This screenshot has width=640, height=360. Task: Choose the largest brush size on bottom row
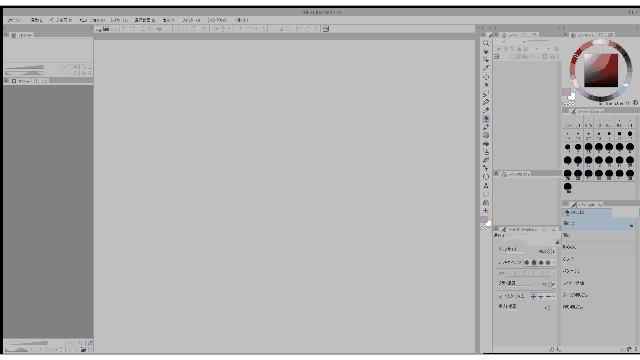coord(568,188)
